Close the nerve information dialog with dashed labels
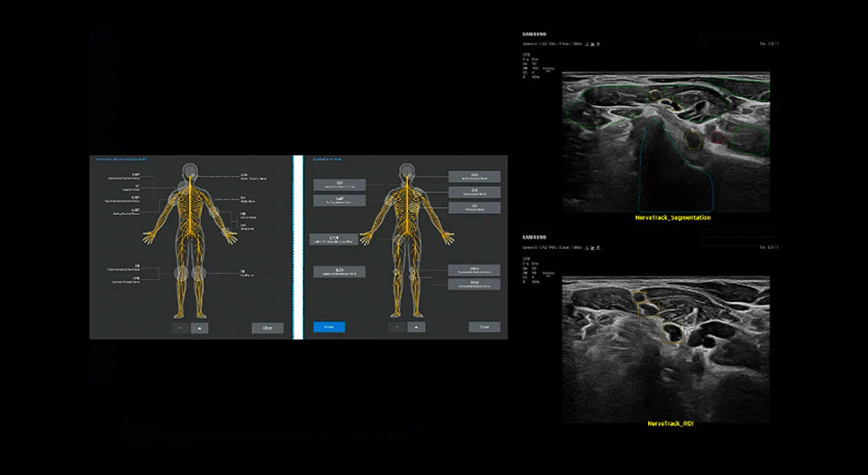The width and height of the screenshot is (868, 475). (267, 328)
